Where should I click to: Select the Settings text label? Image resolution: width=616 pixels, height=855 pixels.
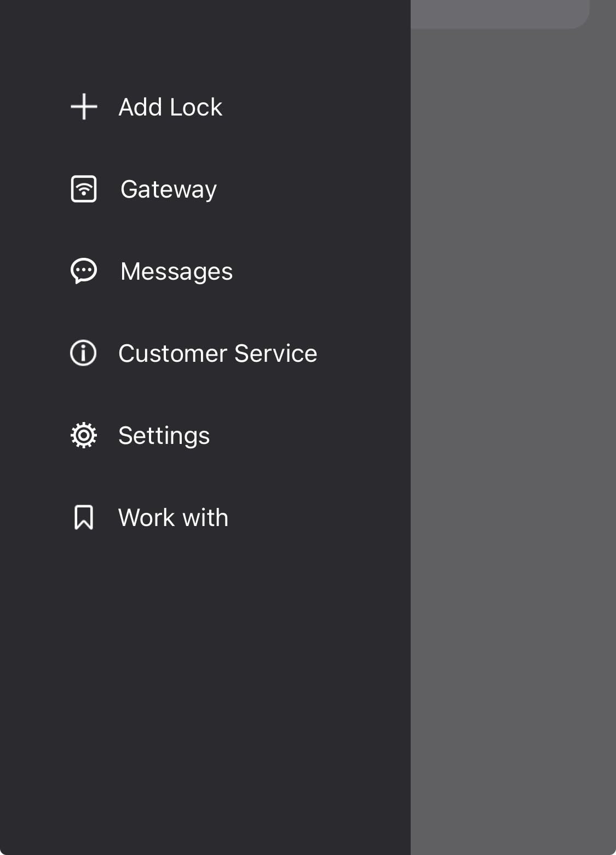164,436
